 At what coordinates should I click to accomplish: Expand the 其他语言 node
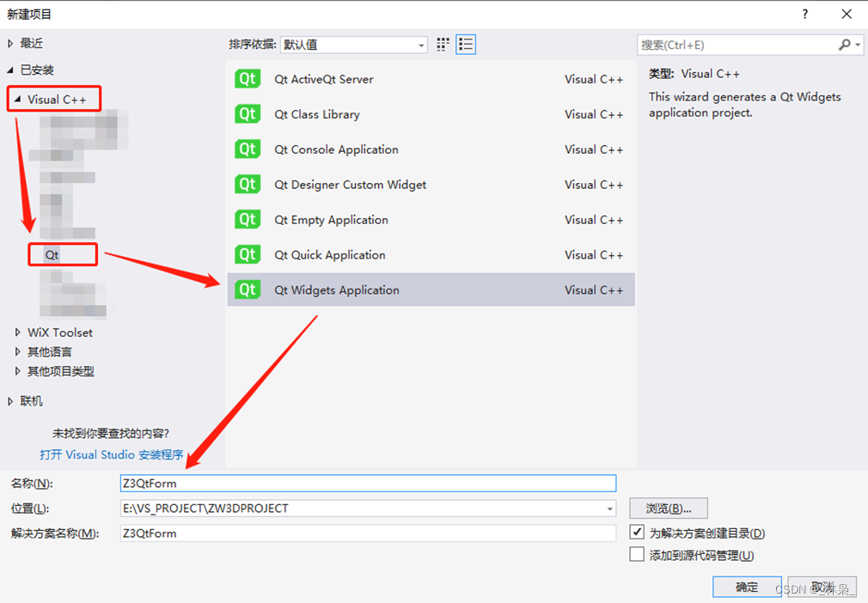coord(18,352)
